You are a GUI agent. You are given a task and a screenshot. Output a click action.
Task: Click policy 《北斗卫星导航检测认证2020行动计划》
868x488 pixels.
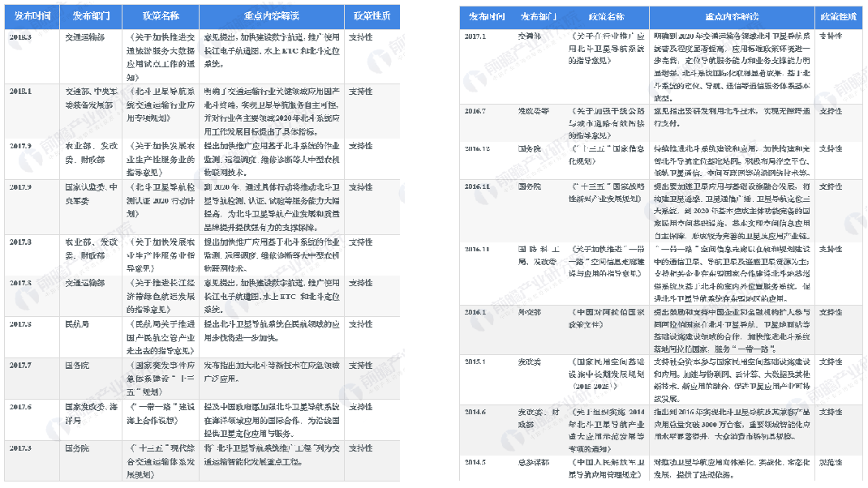(161, 201)
